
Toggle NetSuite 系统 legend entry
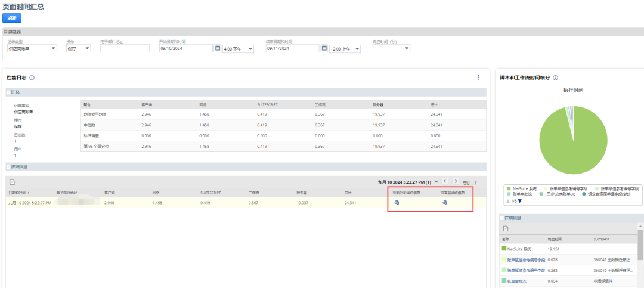522,188
